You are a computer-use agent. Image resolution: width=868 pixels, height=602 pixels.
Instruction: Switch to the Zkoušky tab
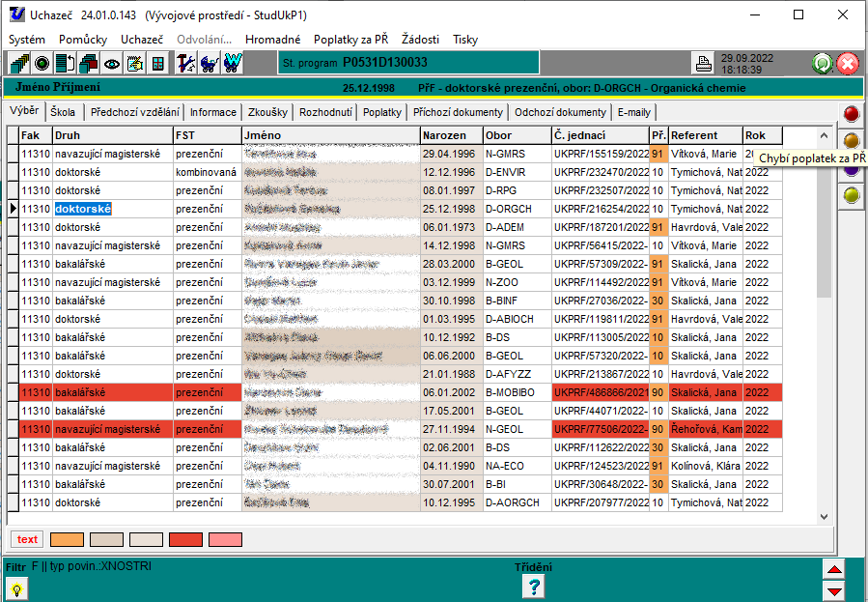tap(267, 112)
